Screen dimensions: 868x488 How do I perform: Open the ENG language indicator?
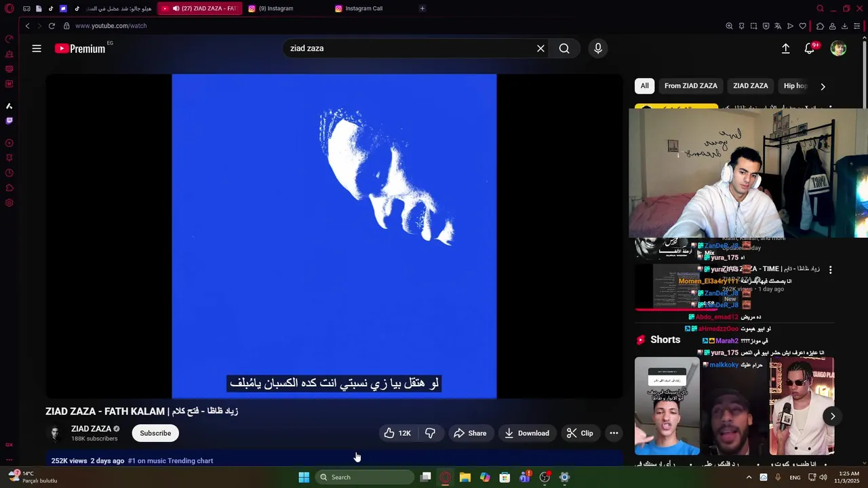click(795, 477)
